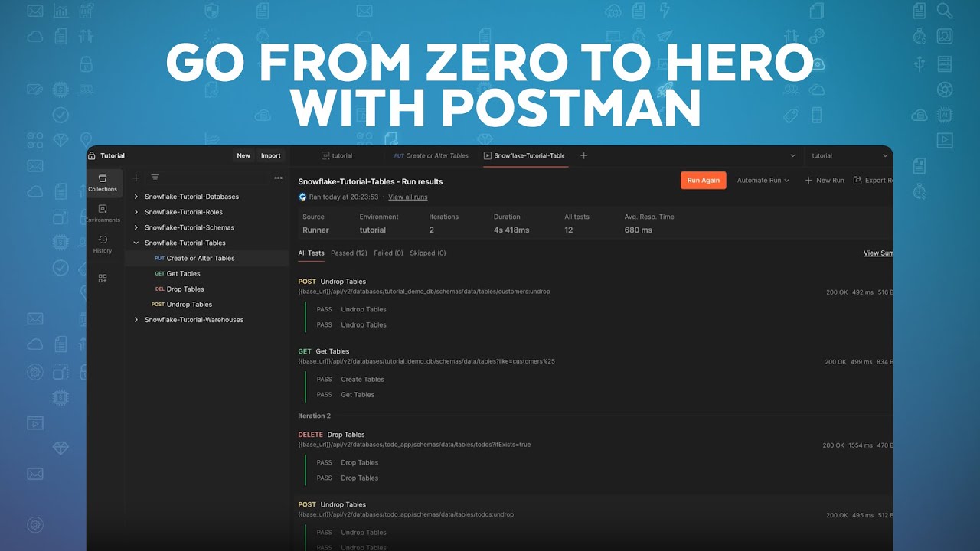This screenshot has height=551, width=980.
Task: Click the PASS Create Tables test row
Action: click(351, 379)
